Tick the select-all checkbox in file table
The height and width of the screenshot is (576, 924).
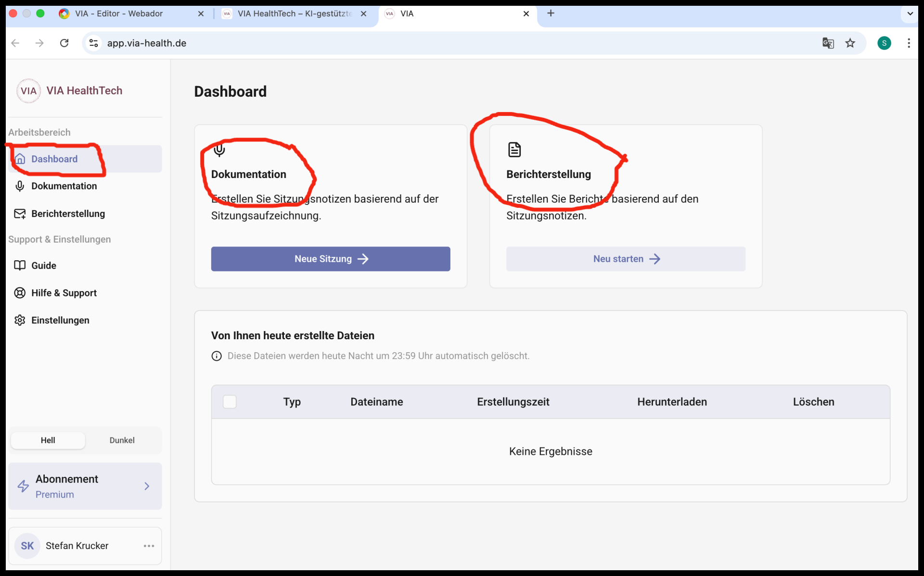pos(230,402)
